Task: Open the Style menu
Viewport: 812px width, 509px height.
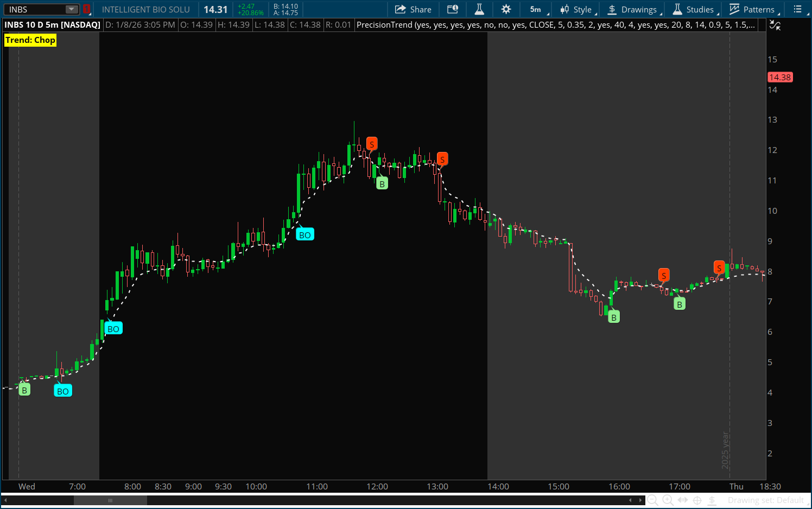Action: point(577,9)
